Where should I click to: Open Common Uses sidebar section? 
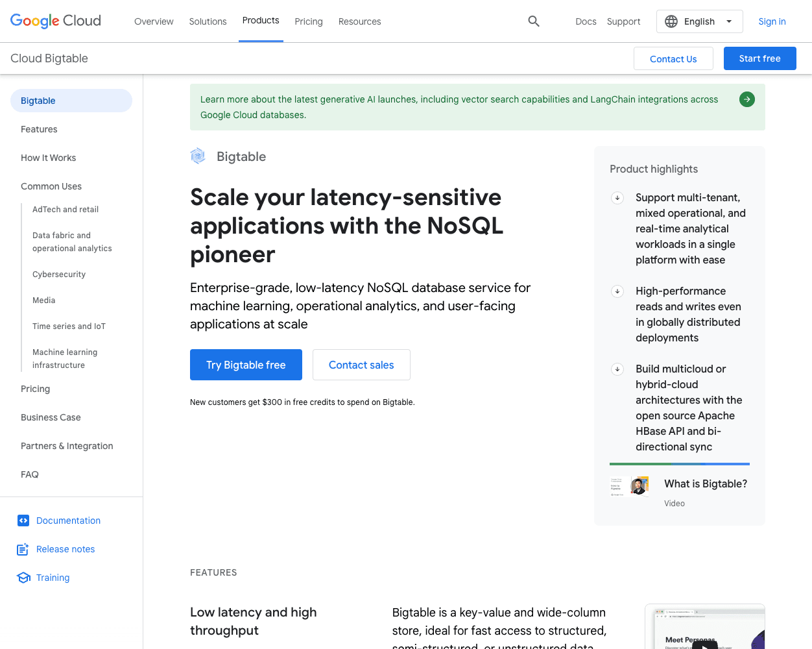click(51, 186)
